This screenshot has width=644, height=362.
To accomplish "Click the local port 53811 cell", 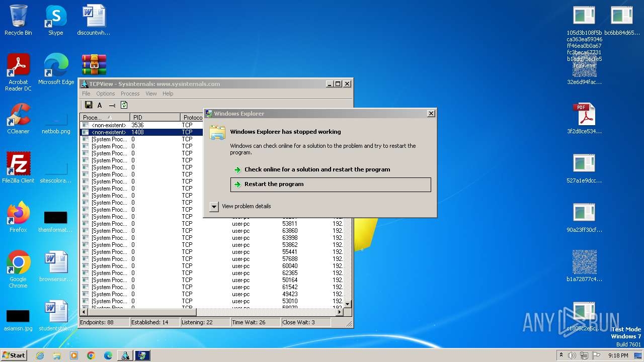I will tap(290, 224).
